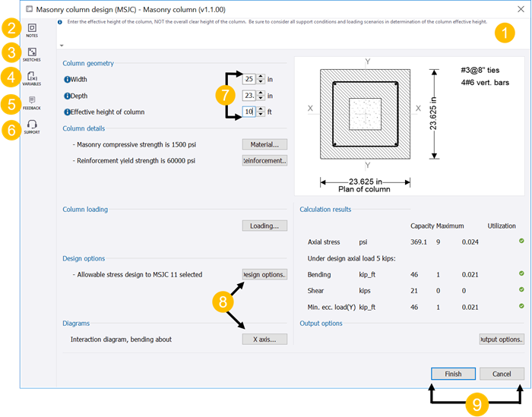This screenshot has height=417, width=532.
Task: Click the Min. ecc. load pass checkmark
Action: pyautogui.click(x=521, y=306)
